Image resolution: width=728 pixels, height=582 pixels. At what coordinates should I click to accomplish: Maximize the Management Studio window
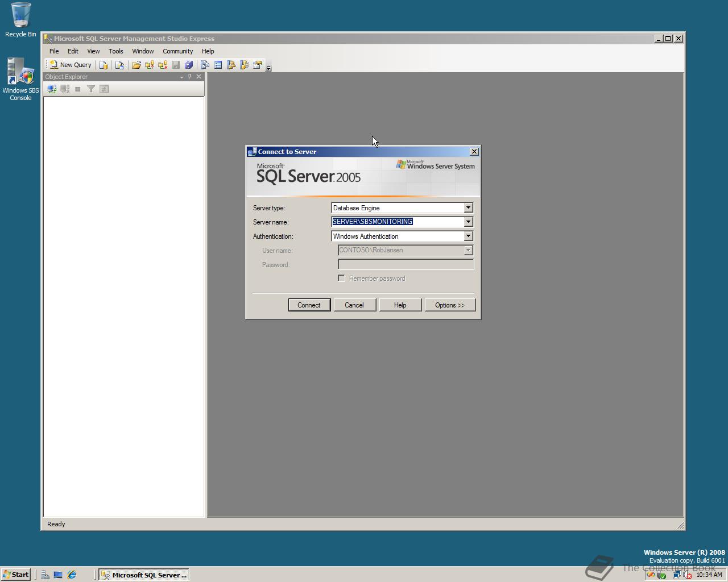pos(668,39)
